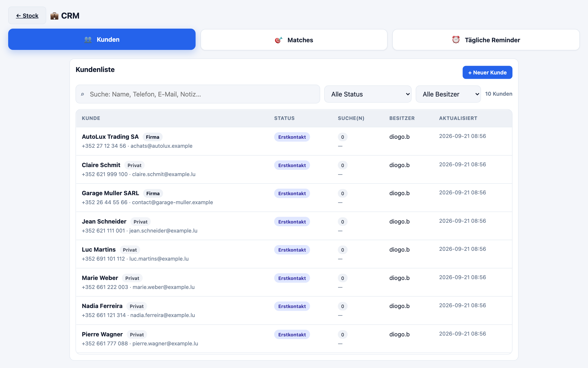Screen dimensions: 588x368
Task: Click owner diogo.b in Marie Weber row
Action: tap(399, 278)
